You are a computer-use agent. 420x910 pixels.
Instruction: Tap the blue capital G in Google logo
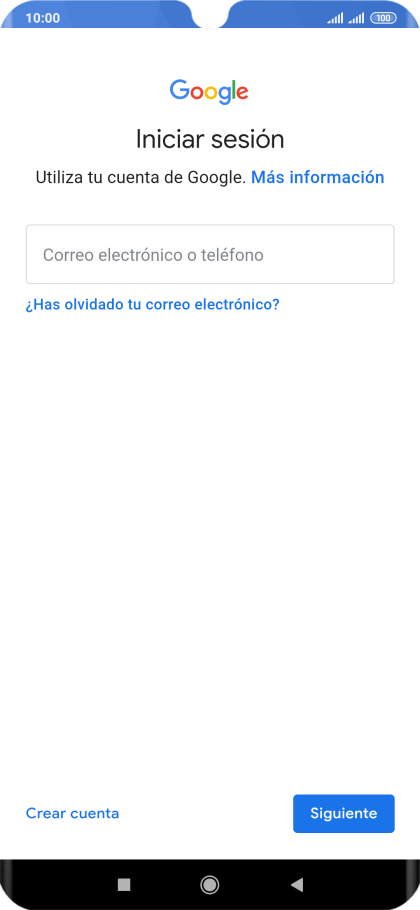179,90
